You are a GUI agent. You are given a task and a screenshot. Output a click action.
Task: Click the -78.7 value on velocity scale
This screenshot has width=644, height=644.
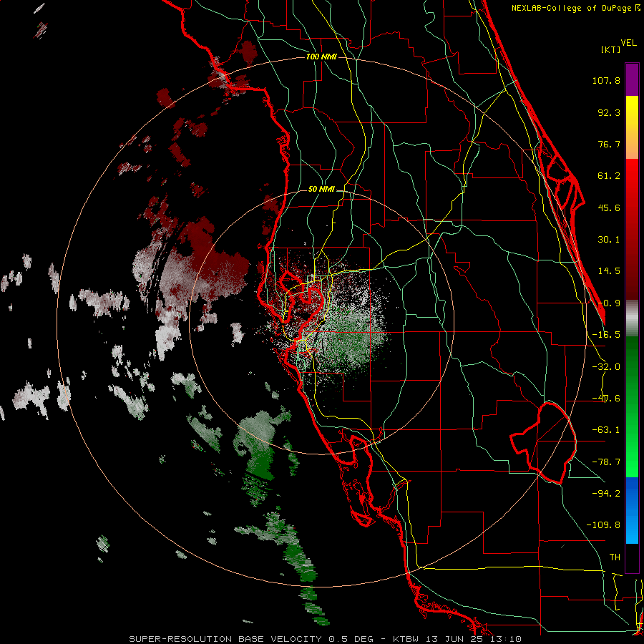point(606,462)
